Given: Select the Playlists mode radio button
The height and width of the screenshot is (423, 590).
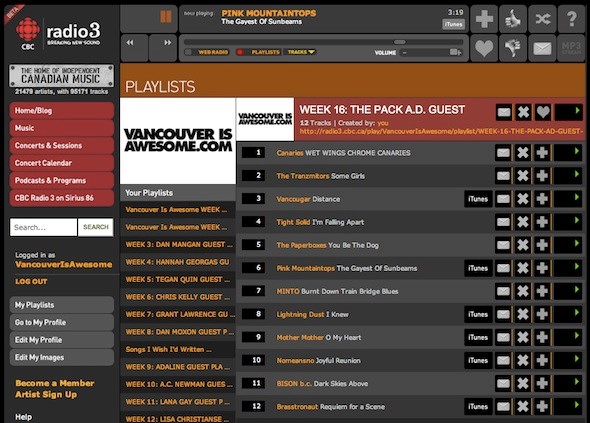Looking at the screenshot, I should [x=240, y=52].
